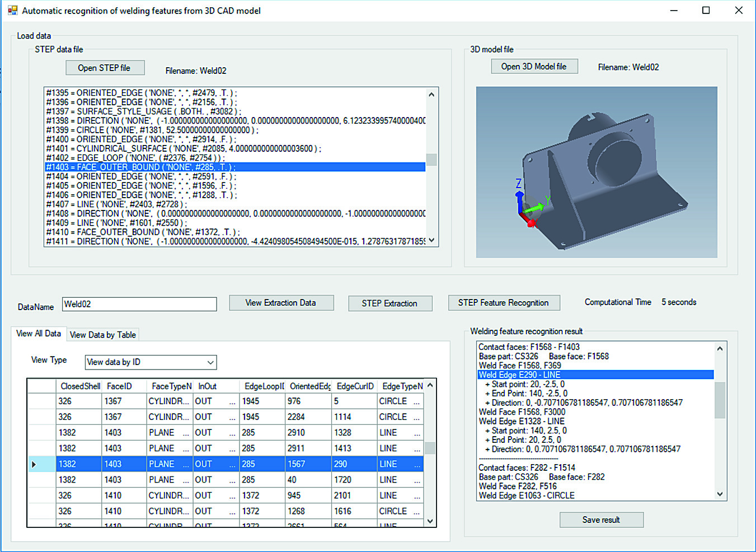The width and height of the screenshot is (756, 552).
Task: Click cell 976 in the OrientedEdge column
Action: click(x=309, y=401)
